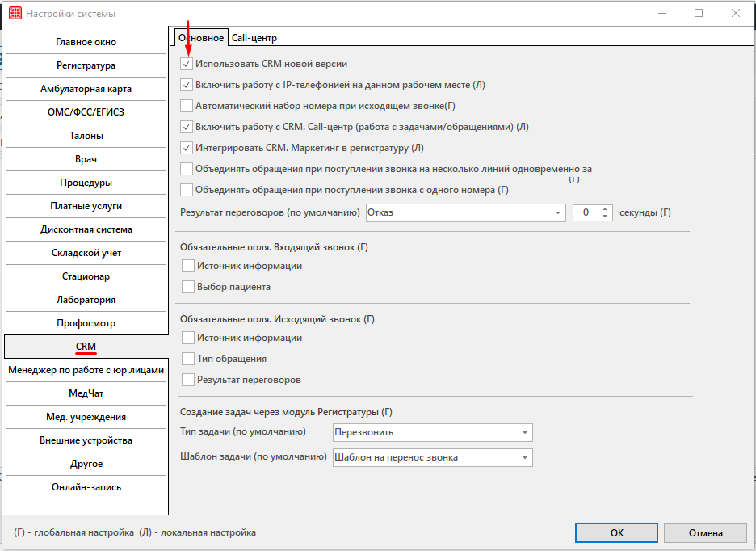Image resolution: width=756 pixels, height=551 pixels.
Task: Go to 'Складской учет' section
Action: tap(86, 253)
